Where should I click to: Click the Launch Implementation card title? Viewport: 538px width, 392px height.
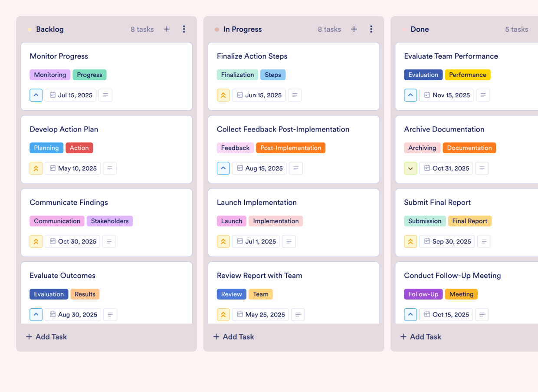[x=257, y=202]
